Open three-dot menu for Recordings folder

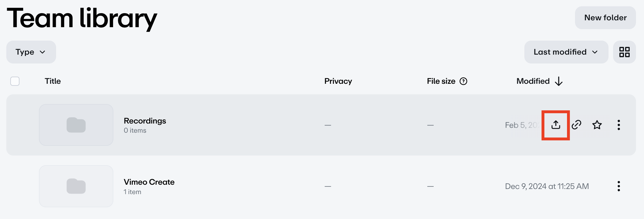point(619,125)
